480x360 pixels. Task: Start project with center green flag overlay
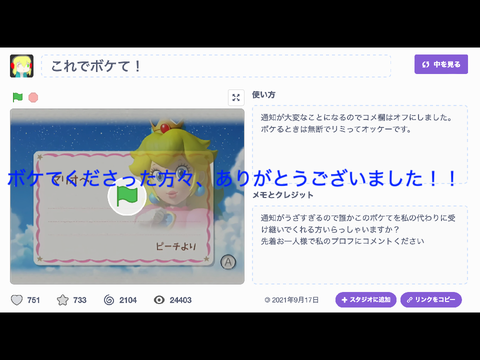(x=127, y=196)
